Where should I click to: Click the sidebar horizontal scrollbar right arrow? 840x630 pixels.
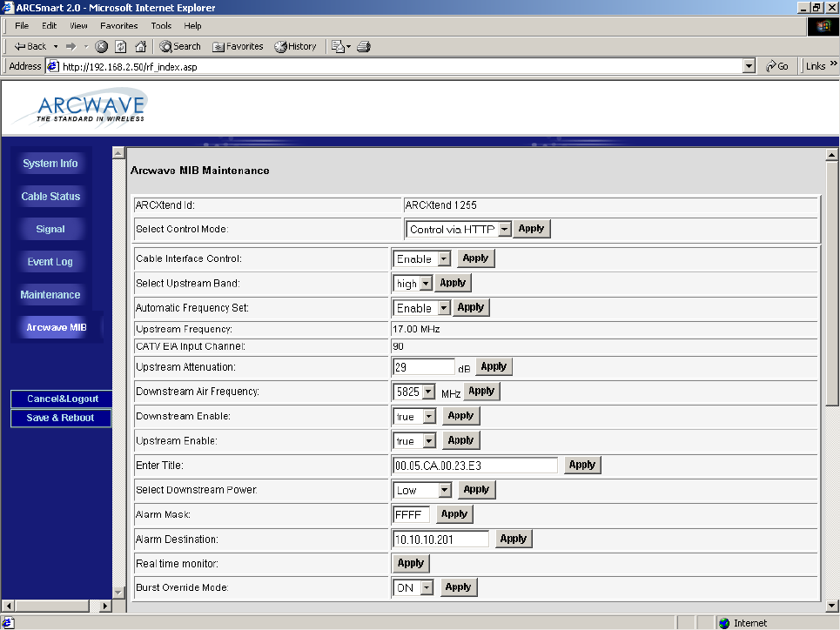tap(105, 606)
